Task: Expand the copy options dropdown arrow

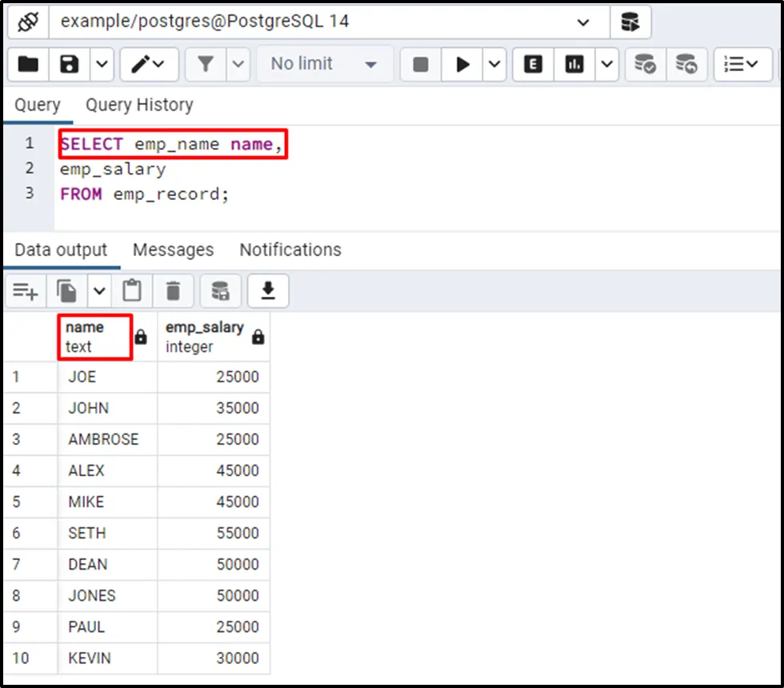Action: [99, 292]
